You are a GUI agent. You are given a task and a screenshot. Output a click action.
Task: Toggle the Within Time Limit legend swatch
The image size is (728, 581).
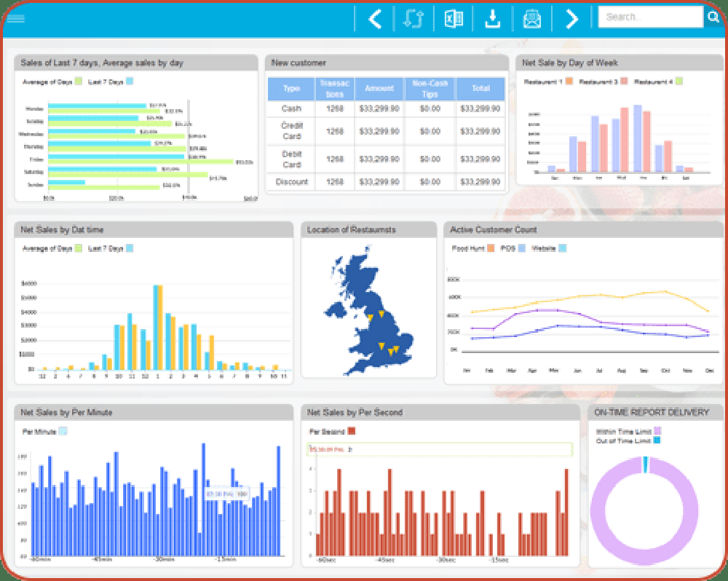(x=657, y=431)
